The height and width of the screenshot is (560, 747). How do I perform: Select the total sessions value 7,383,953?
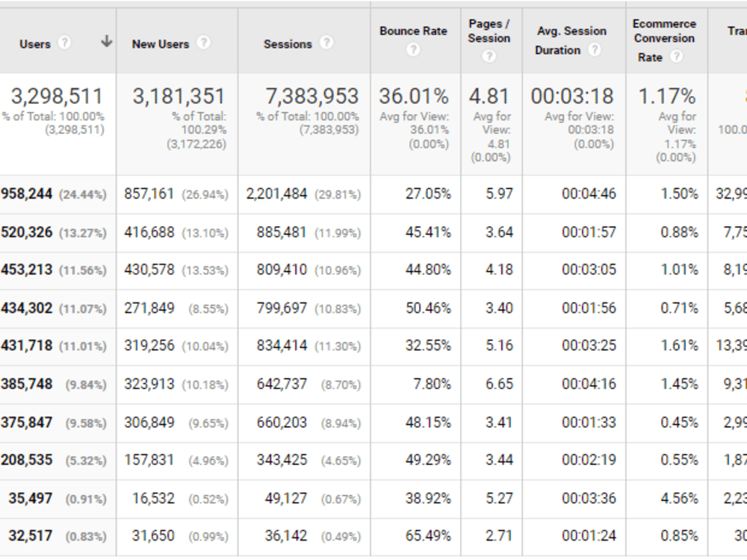(312, 96)
